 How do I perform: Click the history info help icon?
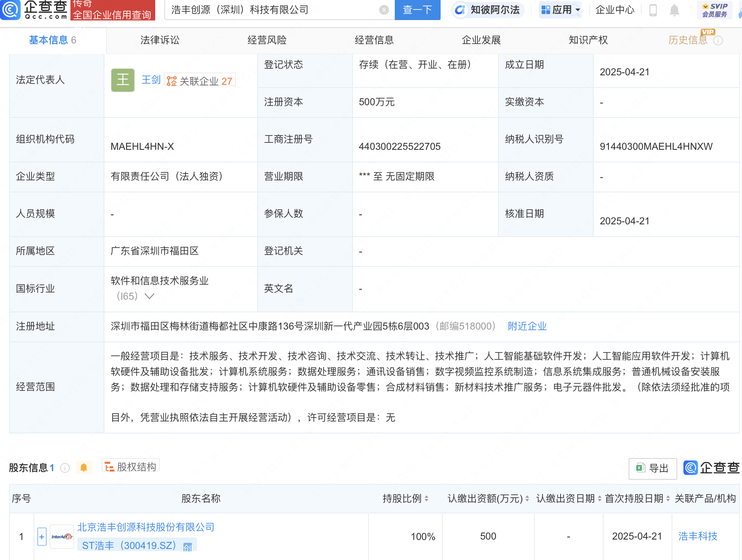[718, 41]
